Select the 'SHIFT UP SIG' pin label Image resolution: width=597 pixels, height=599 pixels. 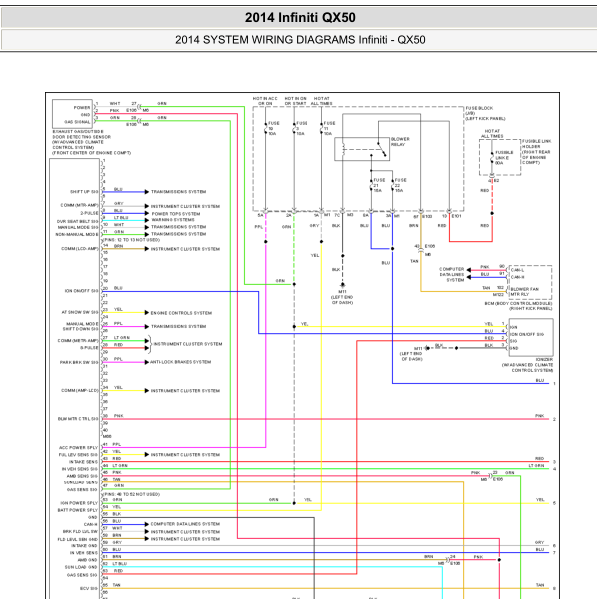pos(84,192)
